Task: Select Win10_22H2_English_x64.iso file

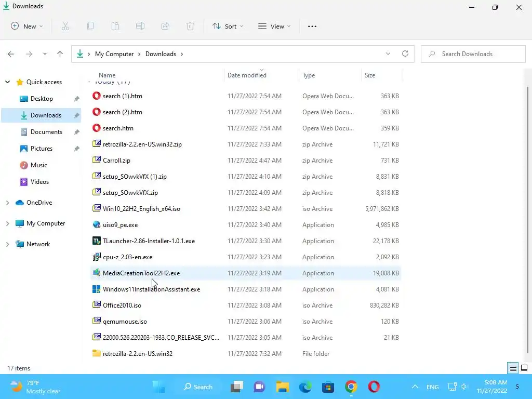Action: pyautogui.click(x=246, y=209)
